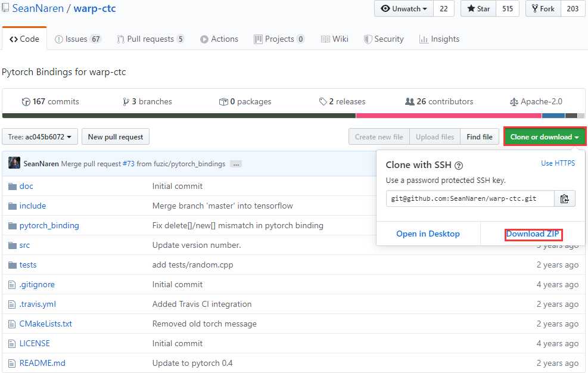The width and height of the screenshot is (588, 373).
Task: Click the README.md file icon
Action: click(x=12, y=363)
